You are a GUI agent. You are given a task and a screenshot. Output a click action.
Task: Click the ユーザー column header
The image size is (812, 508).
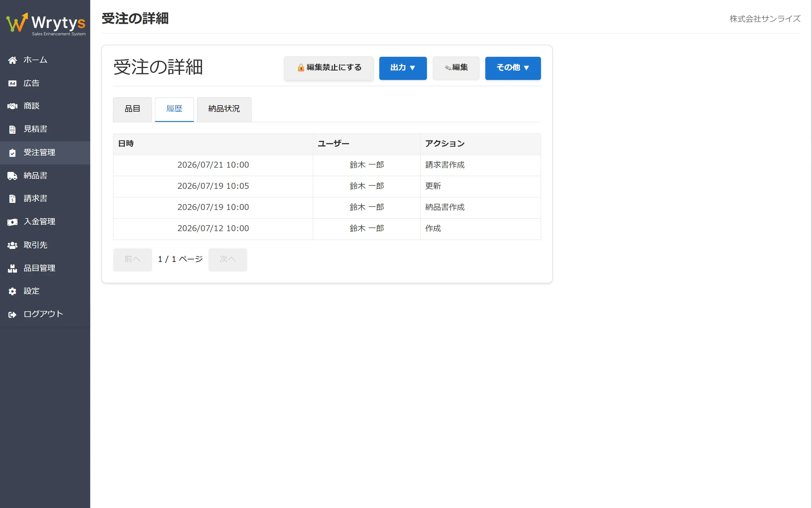[367, 144]
